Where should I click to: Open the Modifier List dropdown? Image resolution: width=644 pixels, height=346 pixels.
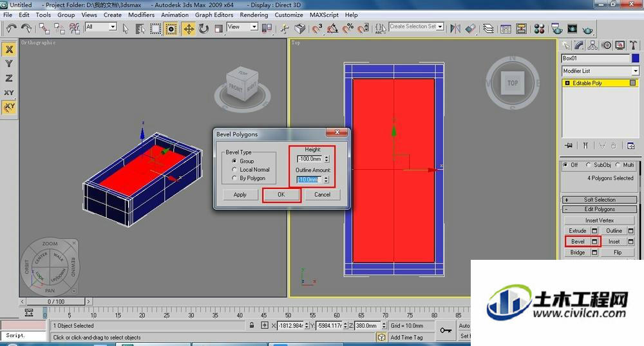point(600,71)
